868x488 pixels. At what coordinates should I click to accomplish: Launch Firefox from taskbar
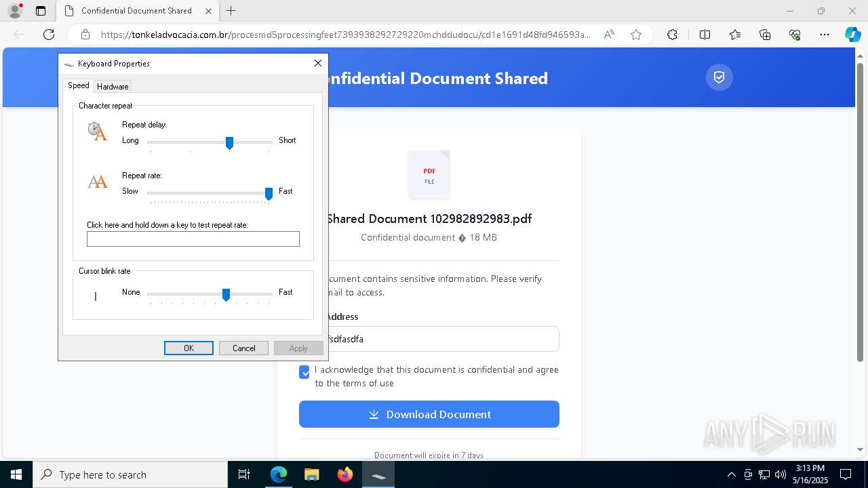tap(345, 474)
